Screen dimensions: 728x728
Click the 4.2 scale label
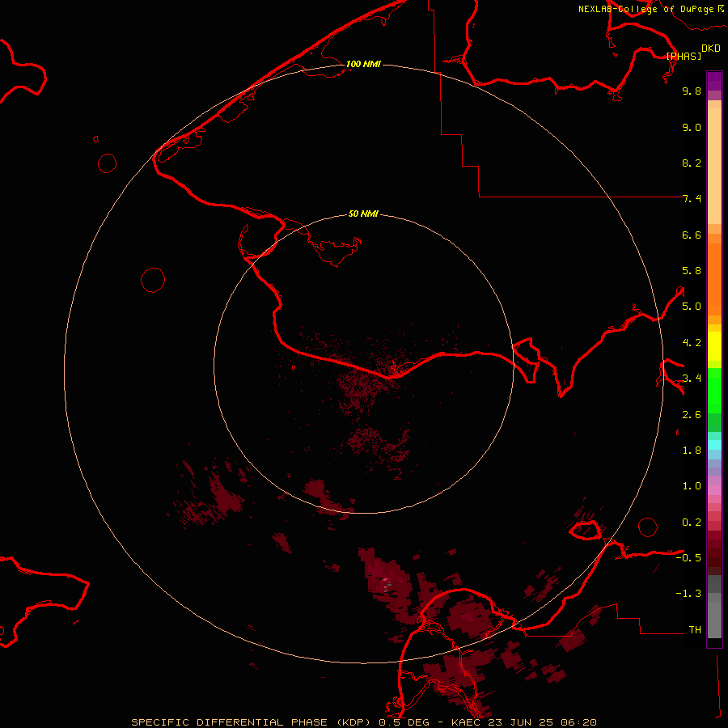pyautogui.click(x=692, y=343)
